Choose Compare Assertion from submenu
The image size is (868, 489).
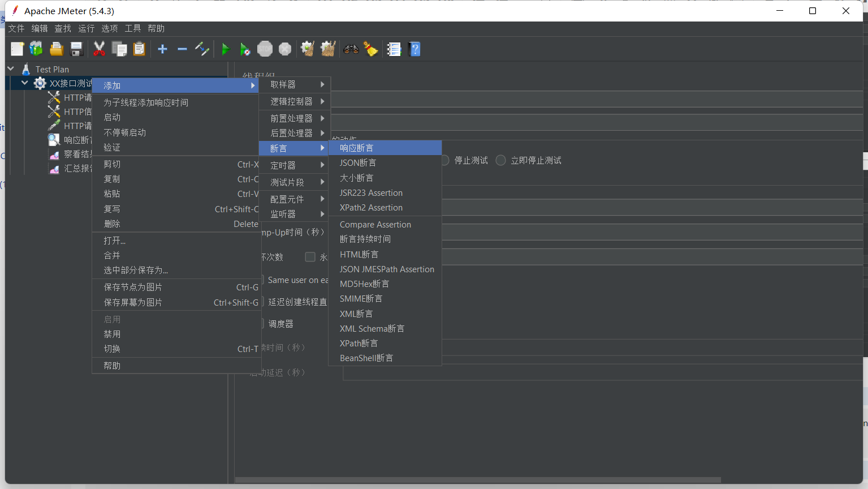coord(385,225)
